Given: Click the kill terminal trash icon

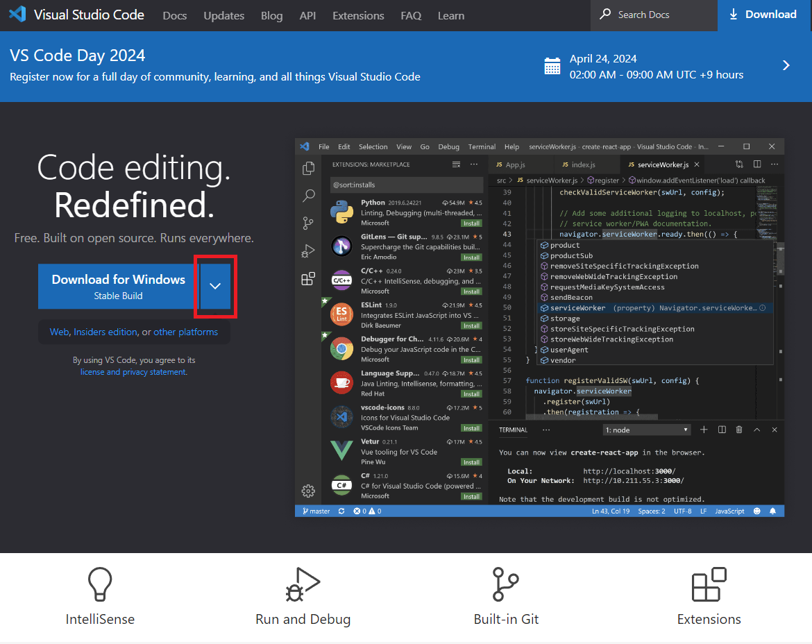Looking at the screenshot, I should point(739,430).
